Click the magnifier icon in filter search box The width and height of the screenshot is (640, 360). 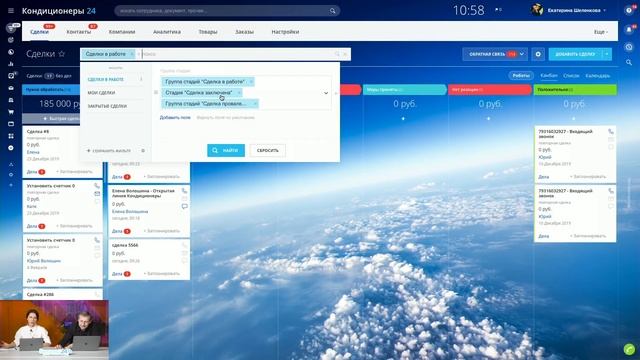tap(337, 54)
